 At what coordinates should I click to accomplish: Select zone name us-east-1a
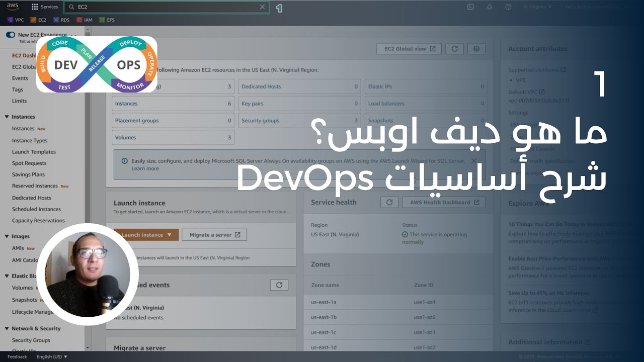pos(324,302)
